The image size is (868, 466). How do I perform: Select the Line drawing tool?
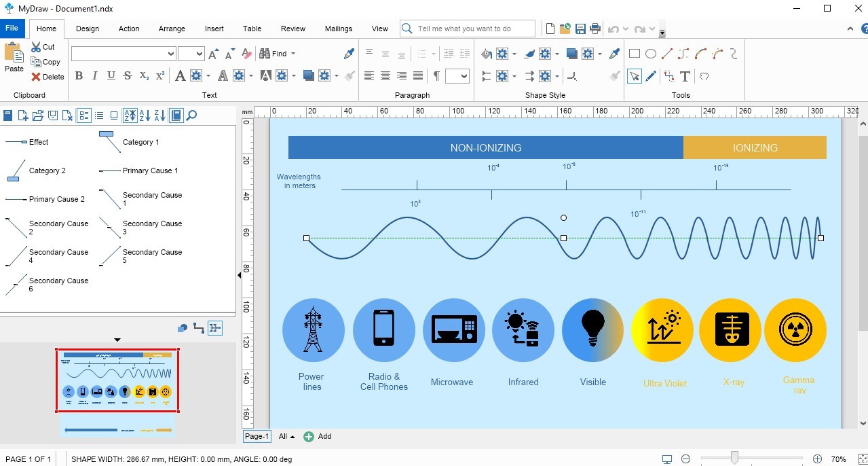667,54
